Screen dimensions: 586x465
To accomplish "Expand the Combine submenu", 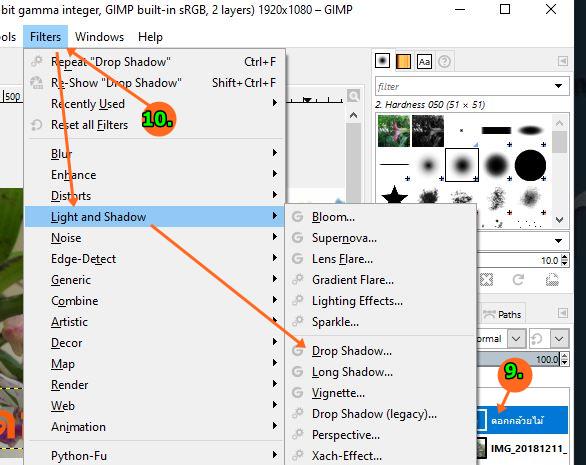I will point(154,301).
